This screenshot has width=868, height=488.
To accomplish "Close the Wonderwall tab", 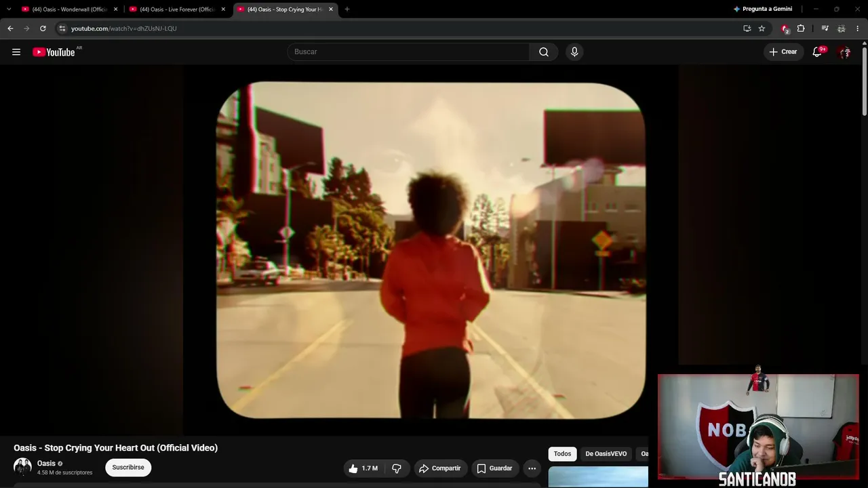I will [115, 9].
